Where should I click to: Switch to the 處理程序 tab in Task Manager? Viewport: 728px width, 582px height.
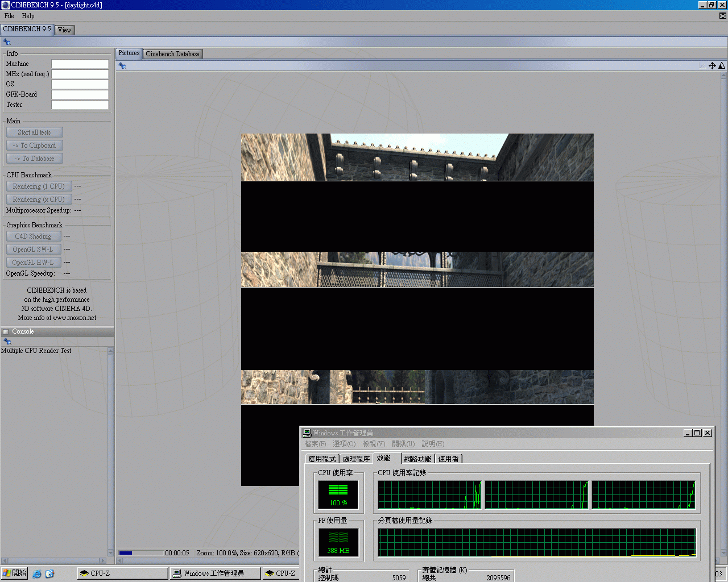point(356,459)
